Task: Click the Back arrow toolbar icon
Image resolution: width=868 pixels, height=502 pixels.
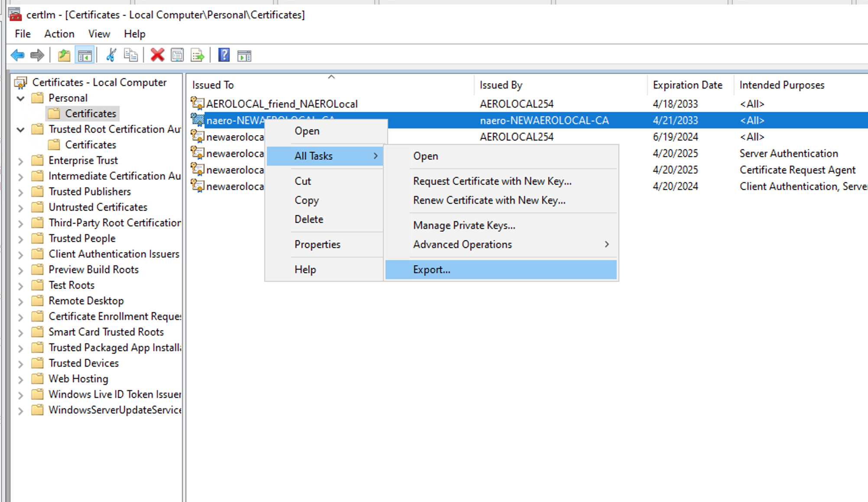Action: [17, 55]
